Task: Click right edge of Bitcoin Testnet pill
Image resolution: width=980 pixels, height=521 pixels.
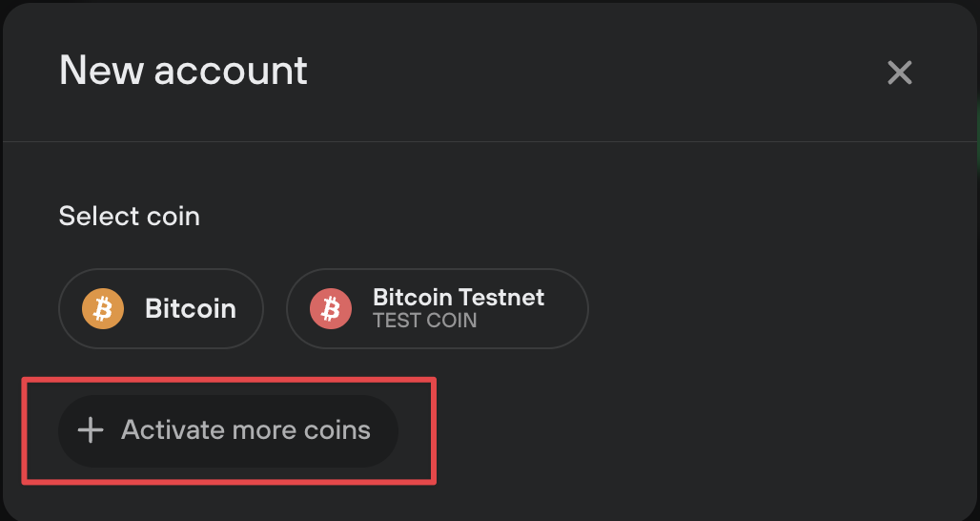Action: 582,308
